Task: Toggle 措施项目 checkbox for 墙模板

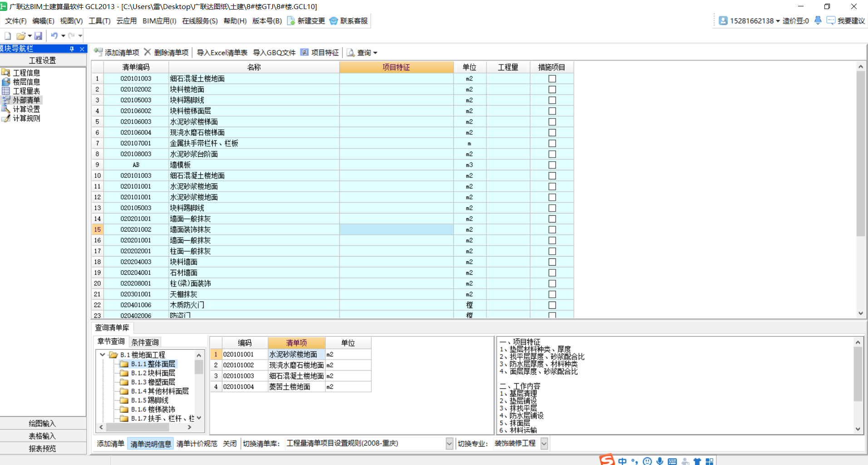Action: [x=552, y=165]
